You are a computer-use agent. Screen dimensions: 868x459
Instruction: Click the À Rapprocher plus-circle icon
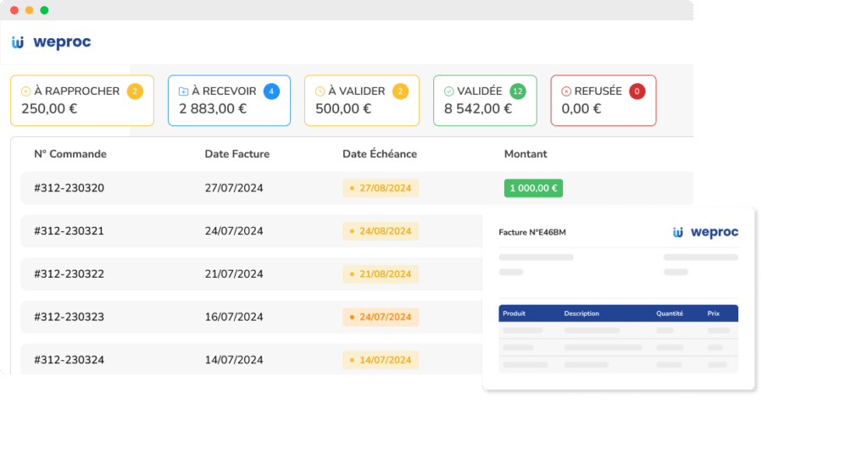click(25, 91)
